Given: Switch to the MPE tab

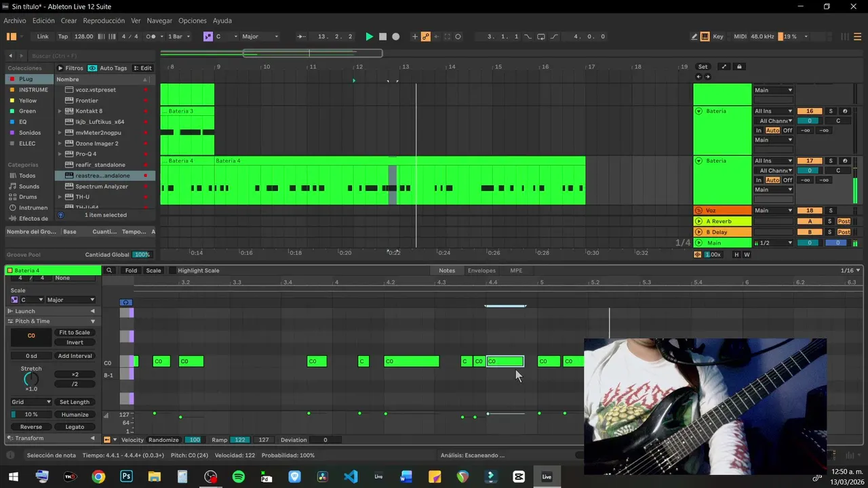Looking at the screenshot, I should pyautogui.click(x=516, y=270).
